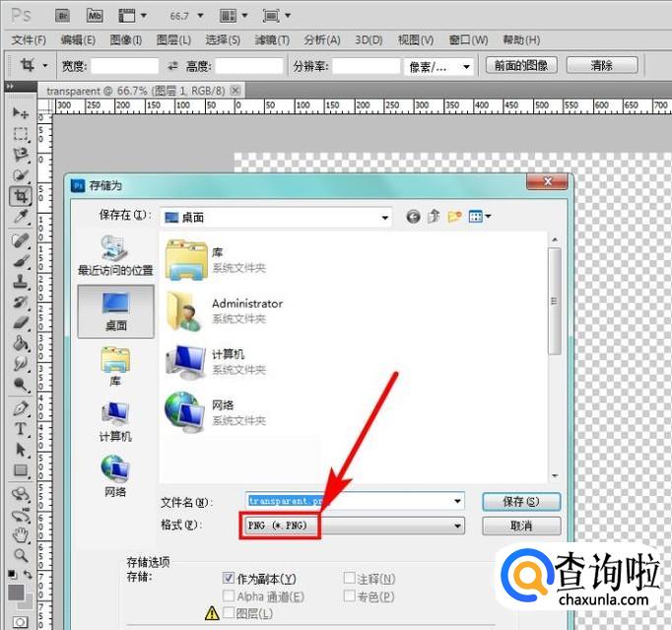Select the Brush tool
The width and height of the screenshot is (672, 630).
pos(20,260)
